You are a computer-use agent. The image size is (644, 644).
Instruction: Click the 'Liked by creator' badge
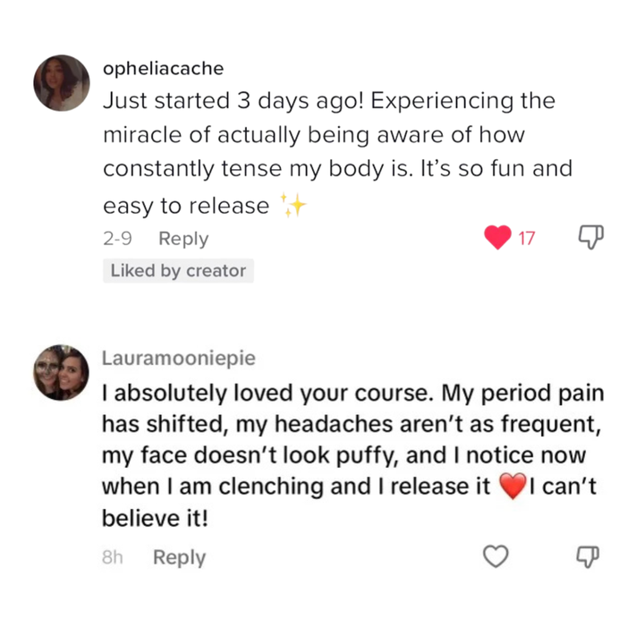coord(178,271)
